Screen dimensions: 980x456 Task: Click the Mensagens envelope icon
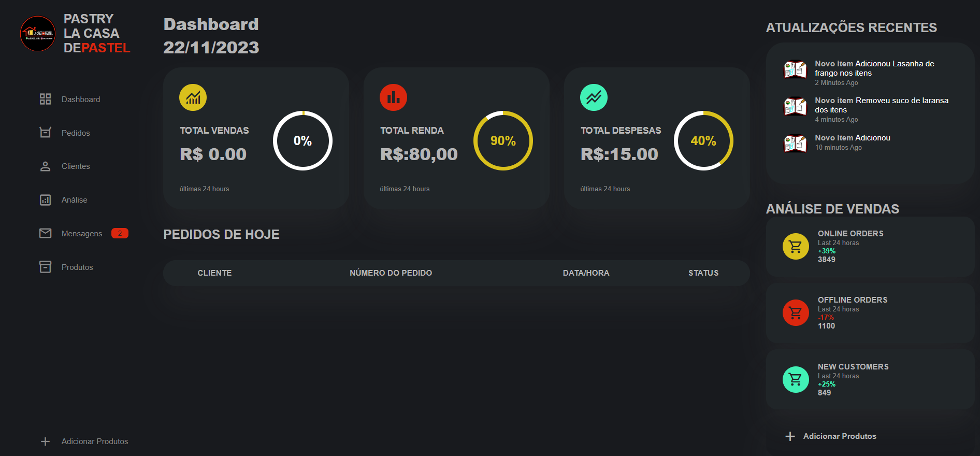(46, 233)
